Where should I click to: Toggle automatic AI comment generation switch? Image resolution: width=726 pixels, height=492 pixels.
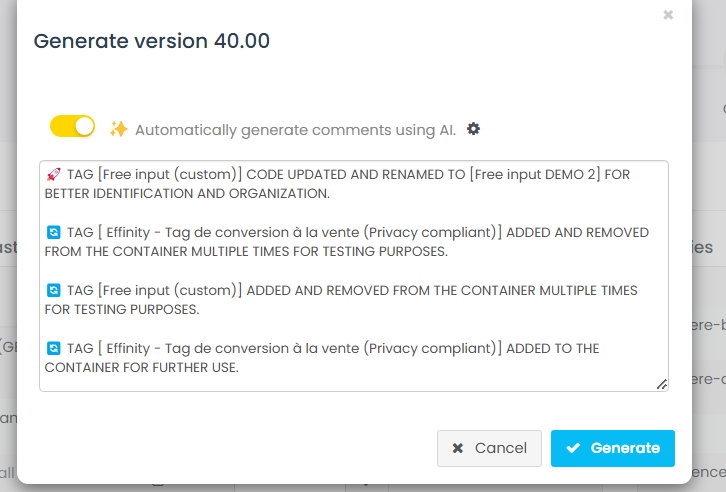click(72, 127)
